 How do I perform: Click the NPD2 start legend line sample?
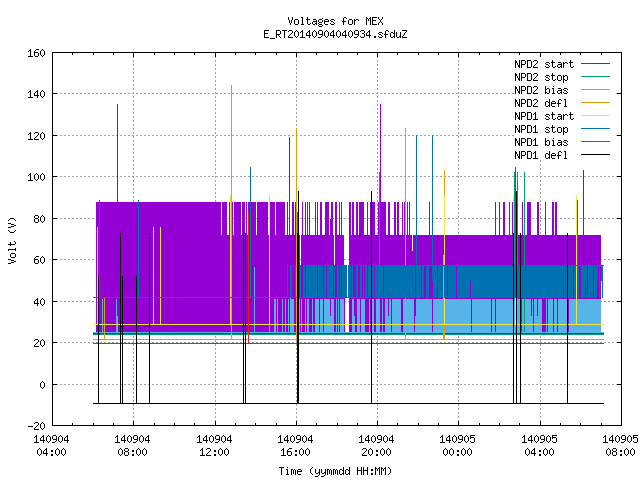595,64
